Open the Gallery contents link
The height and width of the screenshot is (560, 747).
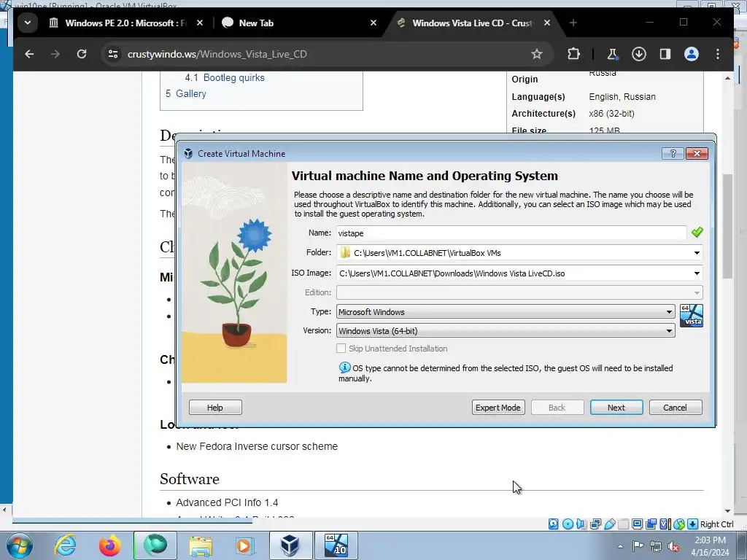[x=191, y=94]
